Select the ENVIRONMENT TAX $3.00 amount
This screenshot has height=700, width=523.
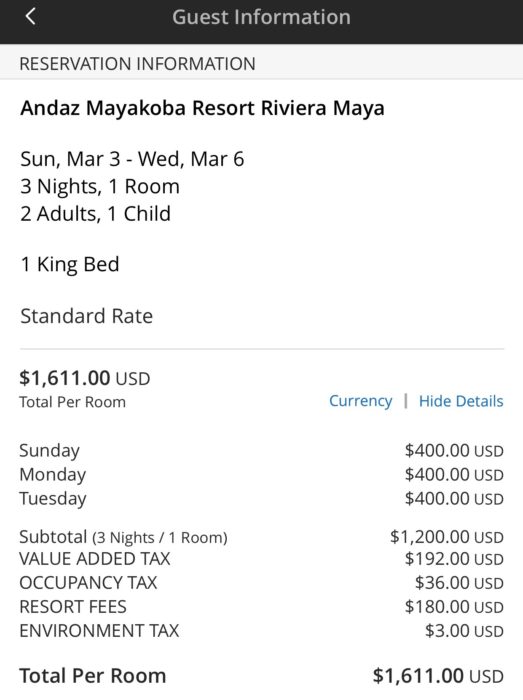tap(464, 631)
